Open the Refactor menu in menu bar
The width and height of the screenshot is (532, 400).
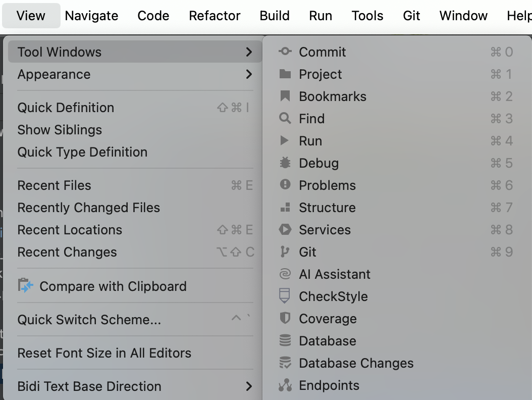(215, 16)
